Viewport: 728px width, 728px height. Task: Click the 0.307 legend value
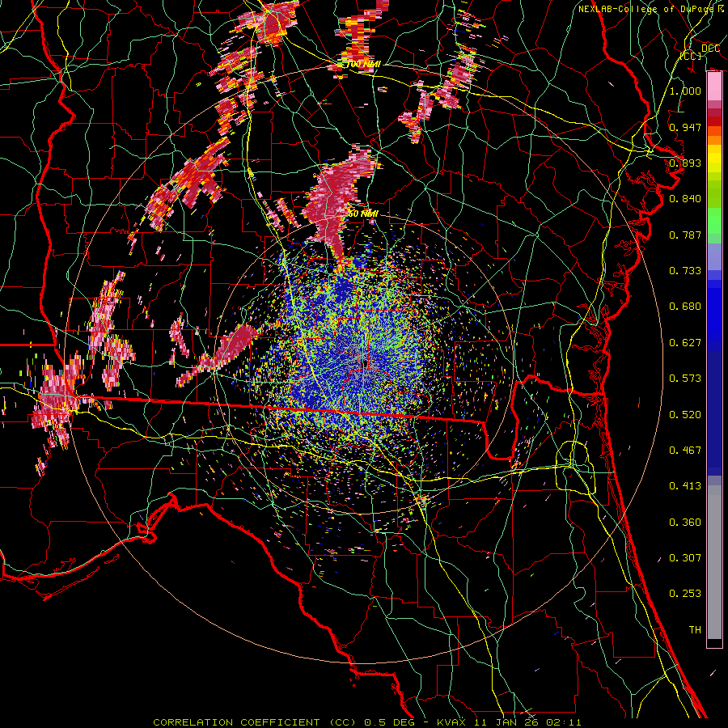pyautogui.click(x=685, y=558)
